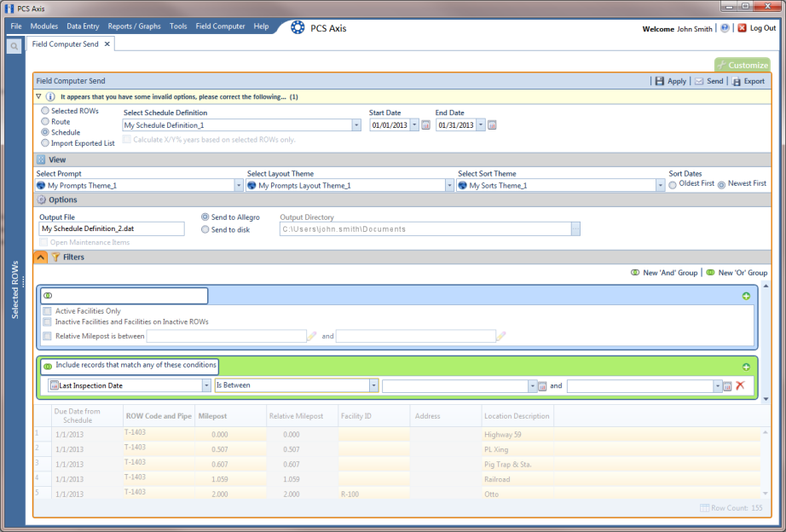Click the browse button for Output Directory
786x532 pixels.
click(x=575, y=229)
